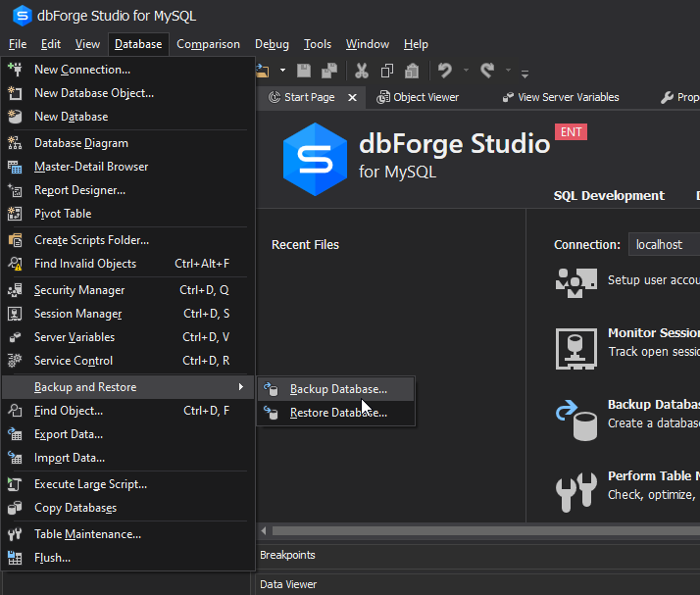Viewport: 700px width, 595px height.
Task: Open the Monitor Session link on Start Page
Action: tap(654, 333)
